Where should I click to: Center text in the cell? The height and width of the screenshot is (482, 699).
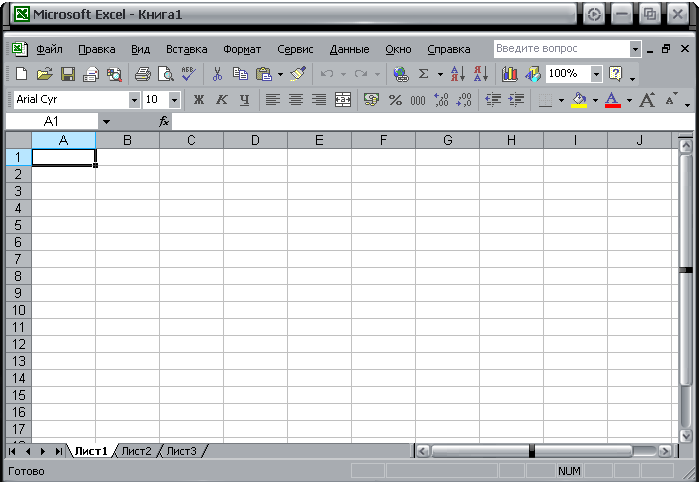point(296,100)
